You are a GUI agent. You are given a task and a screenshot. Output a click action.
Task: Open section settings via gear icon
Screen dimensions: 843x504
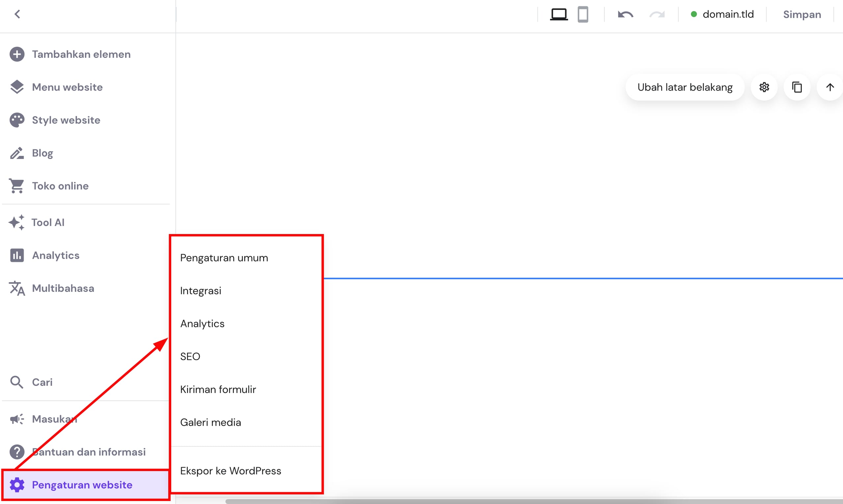click(x=764, y=87)
